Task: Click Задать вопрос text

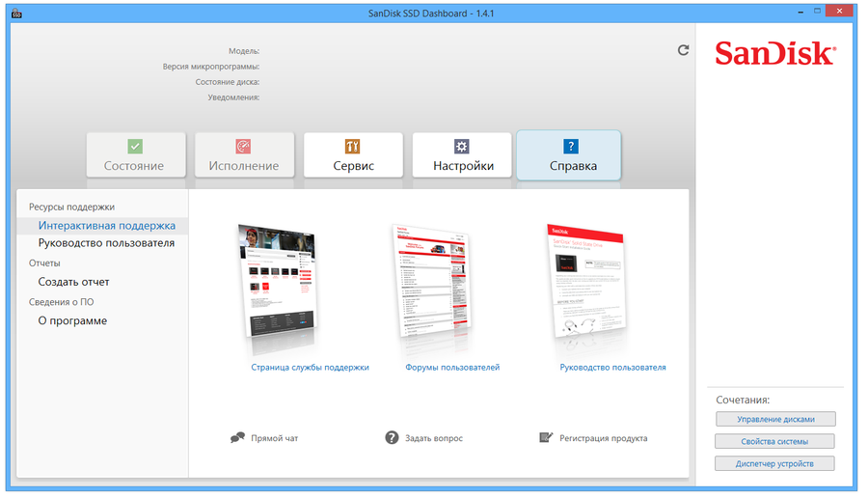Action: tap(434, 438)
